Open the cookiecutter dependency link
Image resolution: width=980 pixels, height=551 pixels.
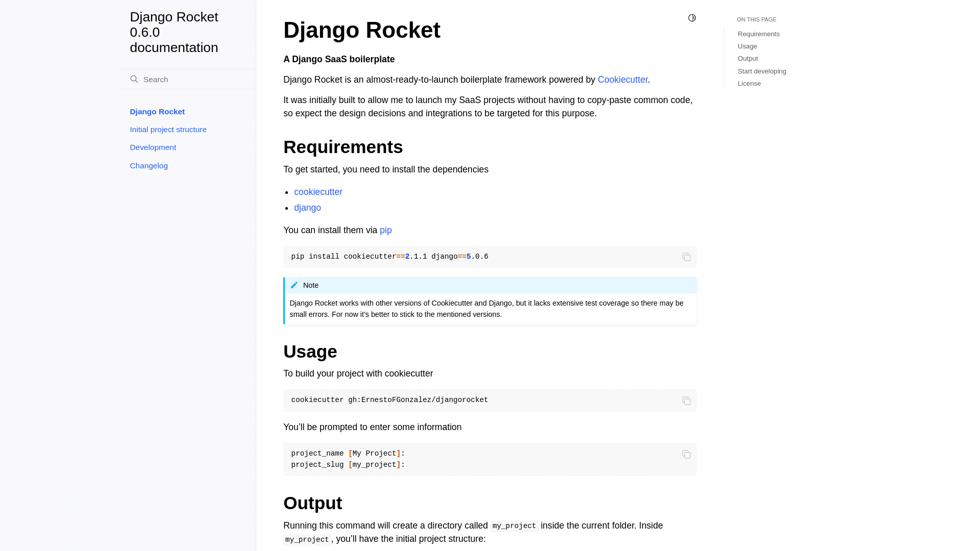coord(318,192)
